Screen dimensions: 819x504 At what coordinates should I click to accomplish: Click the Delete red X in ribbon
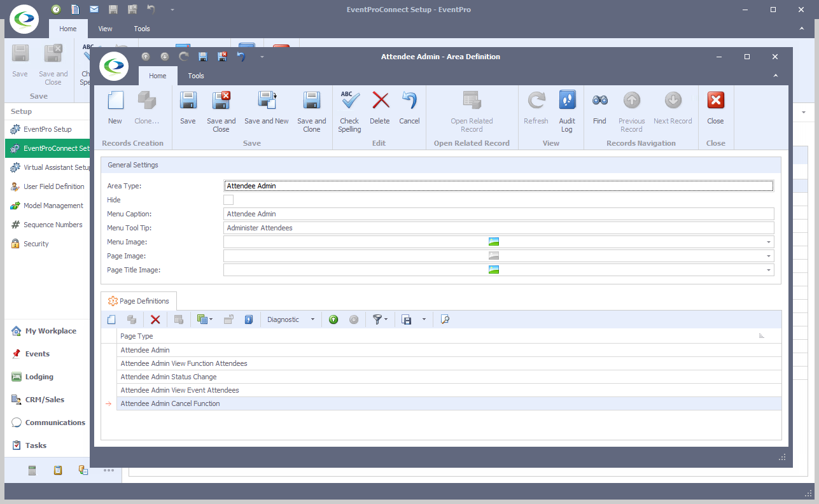point(380,101)
